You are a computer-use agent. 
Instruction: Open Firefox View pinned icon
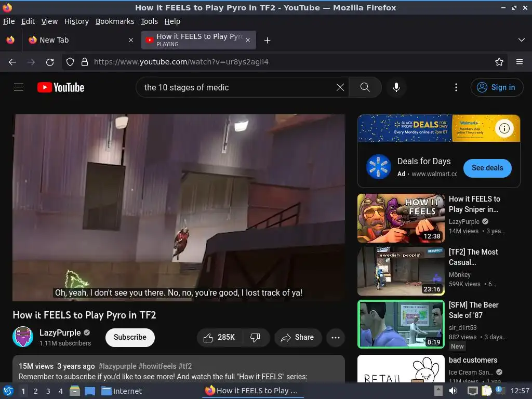click(10, 40)
